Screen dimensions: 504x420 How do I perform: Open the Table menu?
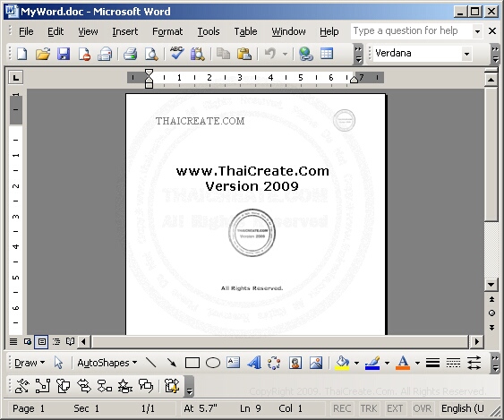pyautogui.click(x=245, y=31)
